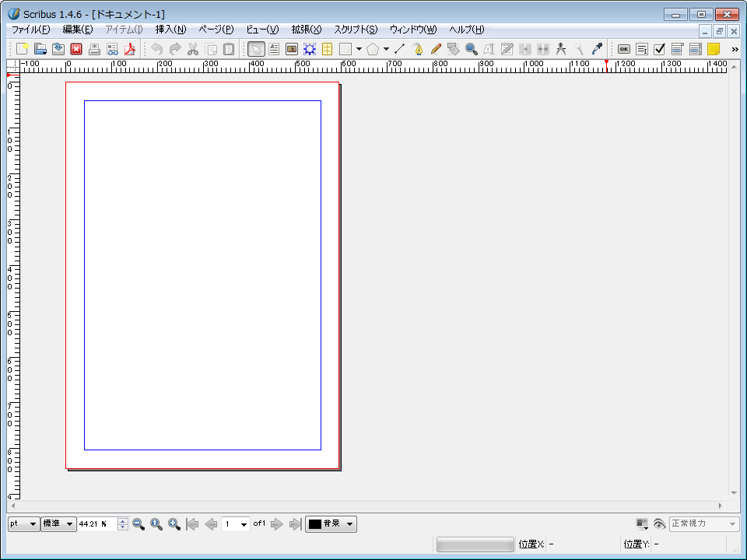The height and width of the screenshot is (560, 747).
Task: Expand the polygon tool options arrow
Action: [x=386, y=49]
